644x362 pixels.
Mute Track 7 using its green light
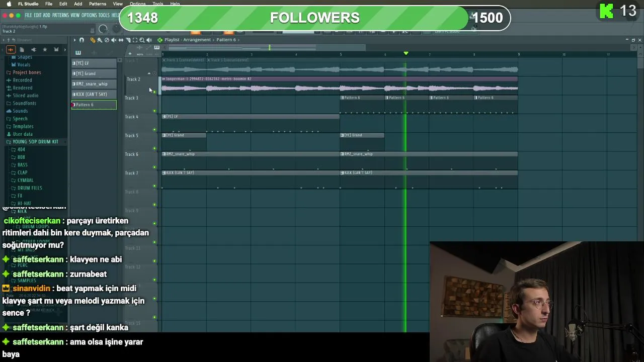[154, 186]
